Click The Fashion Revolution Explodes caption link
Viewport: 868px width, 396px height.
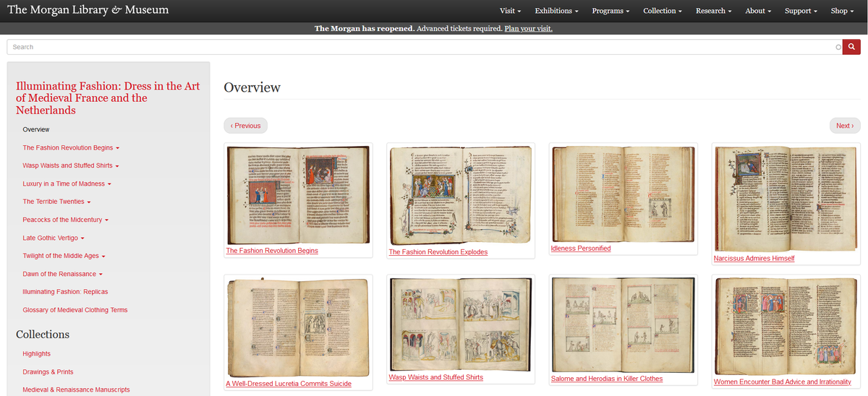click(x=438, y=252)
